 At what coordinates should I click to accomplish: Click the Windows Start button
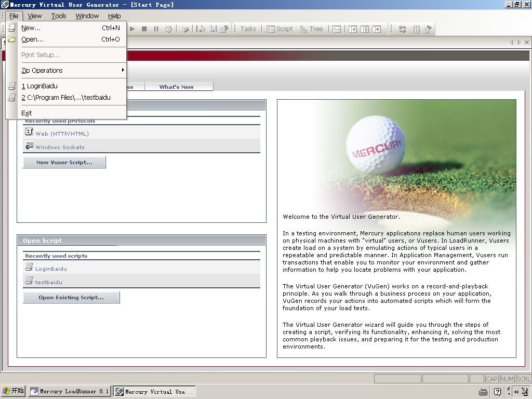tap(13, 391)
